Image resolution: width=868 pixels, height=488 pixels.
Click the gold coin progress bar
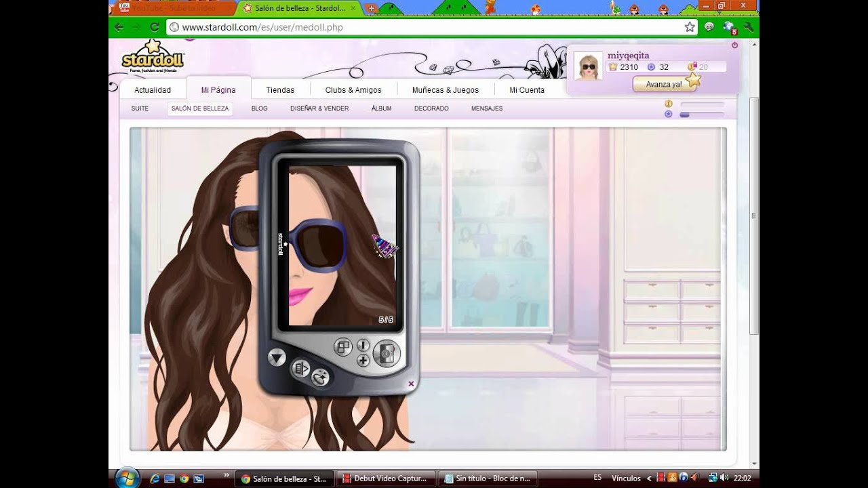coord(702,104)
